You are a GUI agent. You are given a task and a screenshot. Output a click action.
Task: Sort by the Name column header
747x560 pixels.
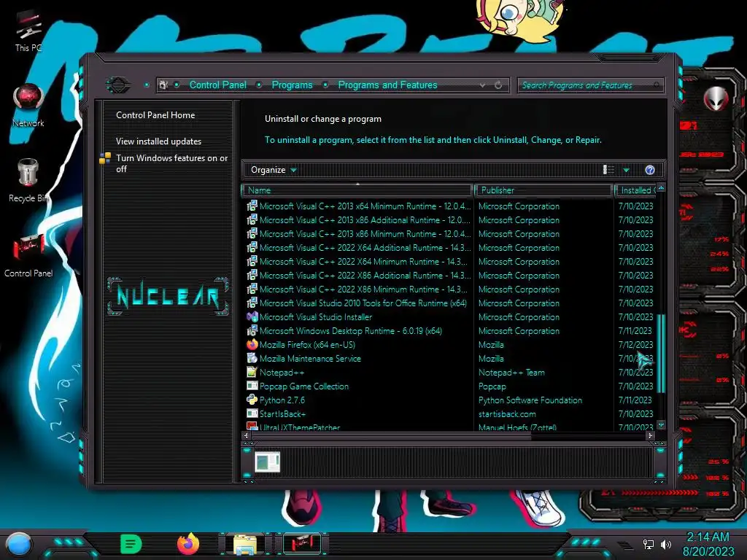click(x=357, y=190)
